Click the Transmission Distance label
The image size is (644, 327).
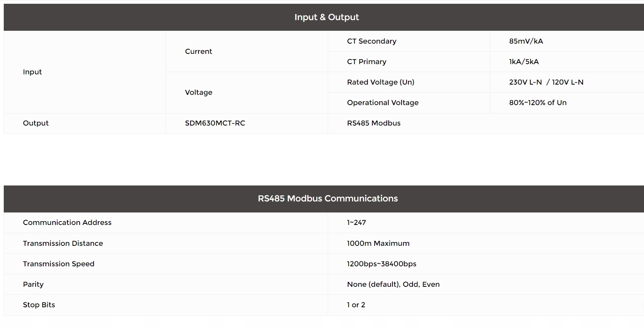[63, 243]
